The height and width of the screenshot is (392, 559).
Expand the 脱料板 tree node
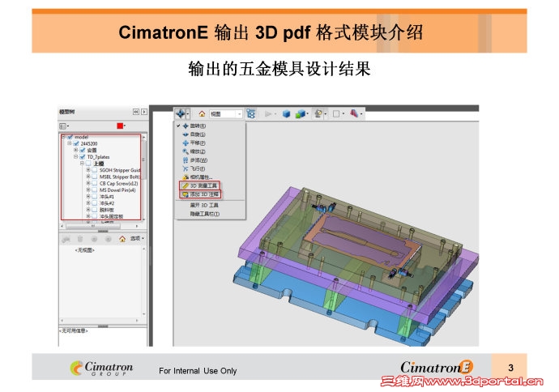tap(88, 210)
